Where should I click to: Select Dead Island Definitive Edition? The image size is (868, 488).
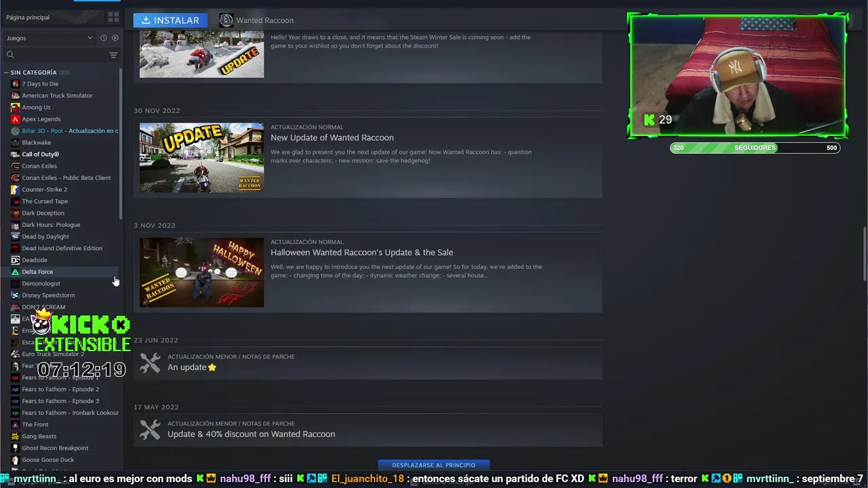tap(62, 248)
